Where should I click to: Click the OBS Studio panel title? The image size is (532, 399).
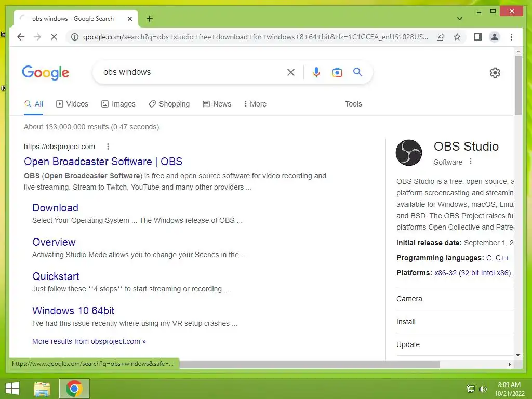click(x=466, y=147)
